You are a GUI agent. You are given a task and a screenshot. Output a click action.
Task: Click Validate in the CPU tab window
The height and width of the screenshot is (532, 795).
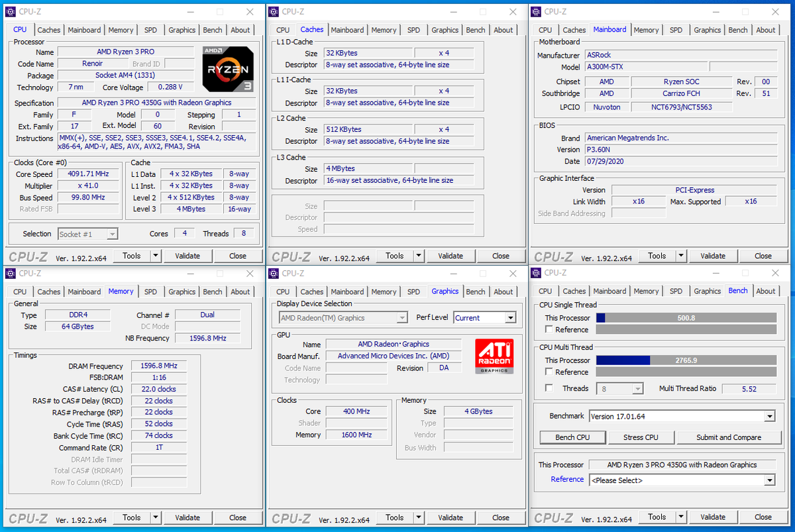[x=187, y=256]
